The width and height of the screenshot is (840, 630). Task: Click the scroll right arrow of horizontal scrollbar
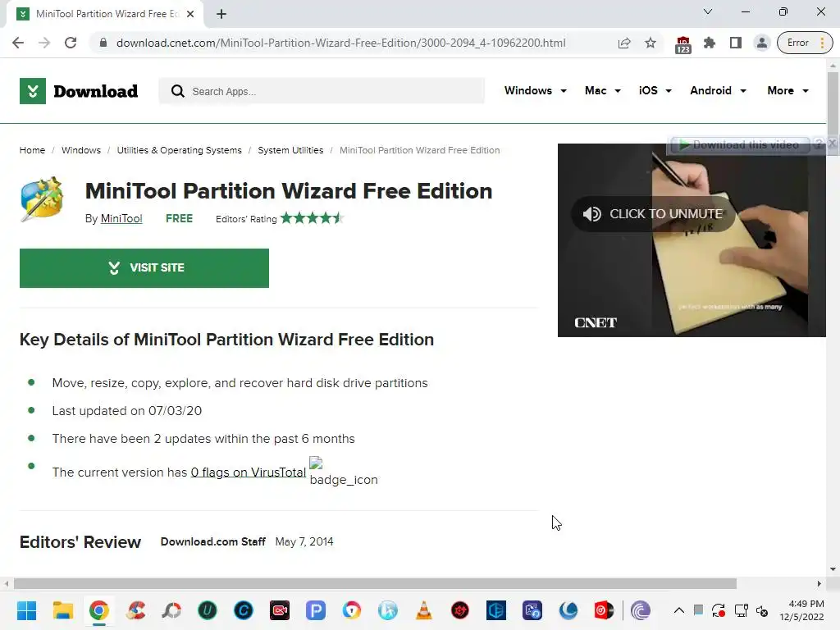coord(819,583)
